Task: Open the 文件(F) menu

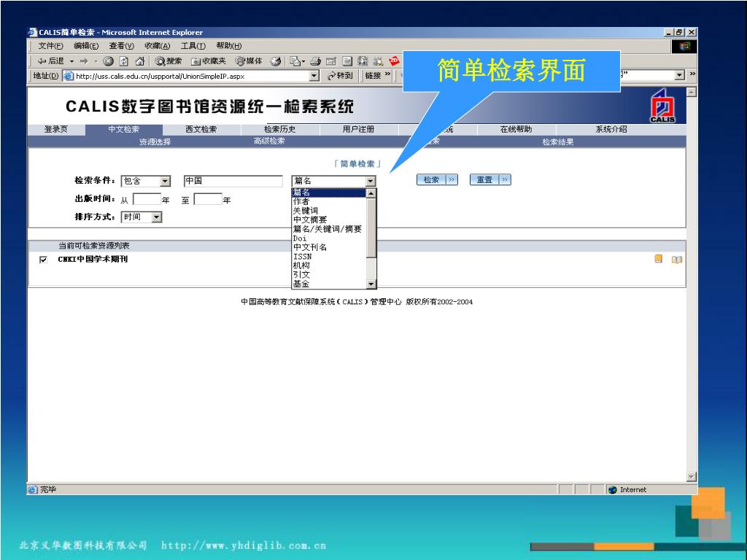Action: pos(50,46)
